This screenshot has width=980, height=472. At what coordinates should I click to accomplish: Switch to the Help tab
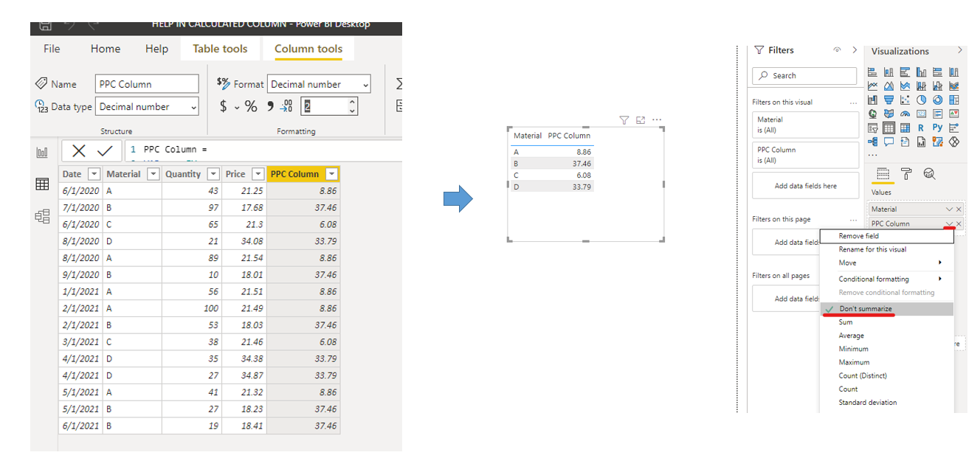tap(156, 49)
